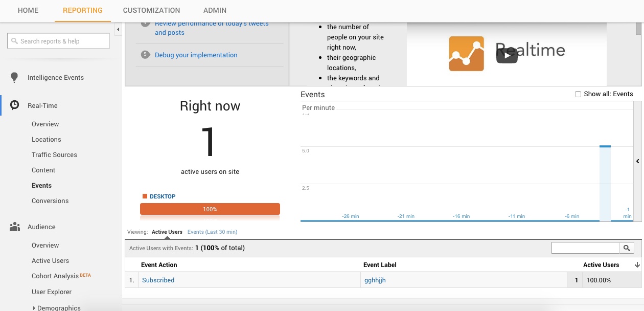The width and height of the screenshot is (644, 311).
Task: Expand the Audience section
Action: click(x=41, y=227)
